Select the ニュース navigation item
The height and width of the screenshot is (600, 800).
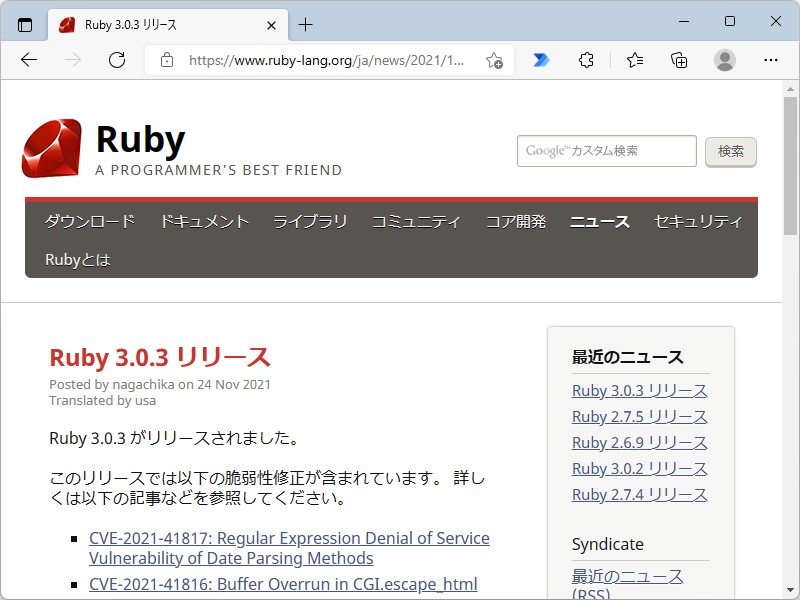[x=599, y=222]
